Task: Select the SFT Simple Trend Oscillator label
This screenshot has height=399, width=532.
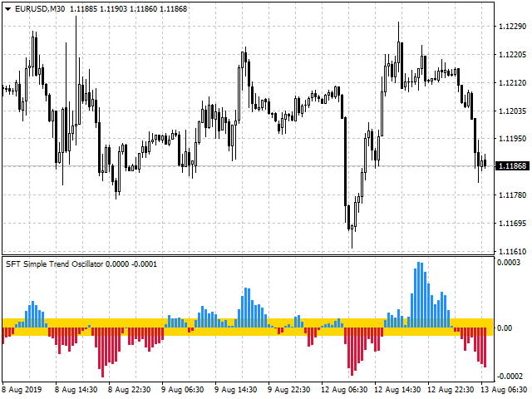Action: (x=55, y=264)
